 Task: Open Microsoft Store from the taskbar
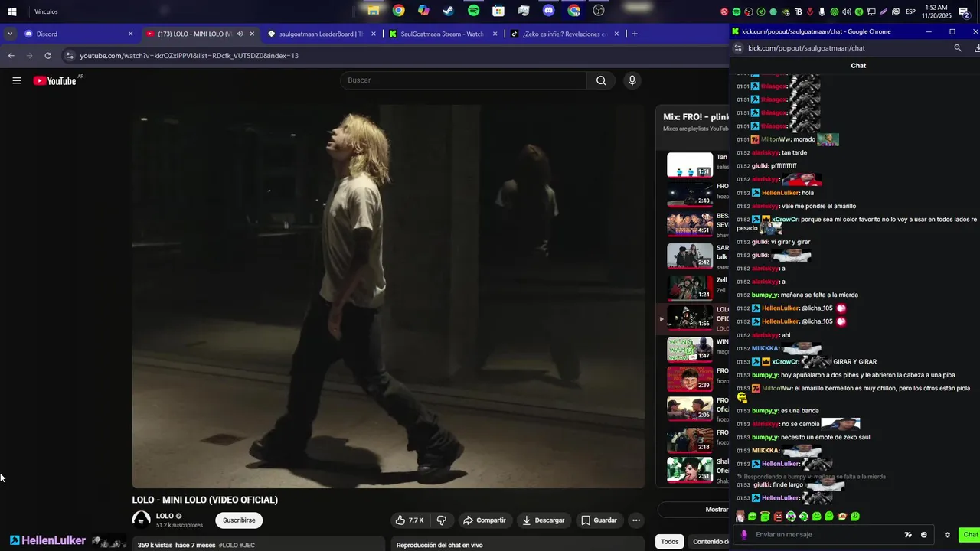pos(498,10)
